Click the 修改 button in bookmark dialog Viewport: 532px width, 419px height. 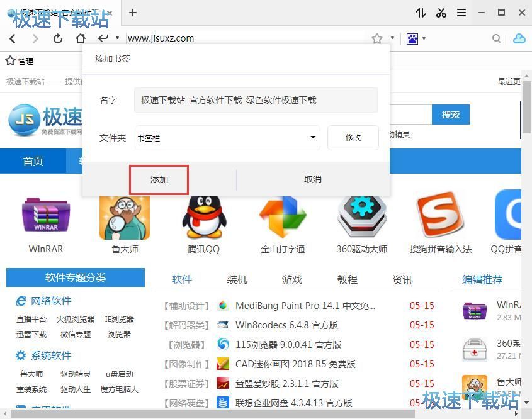[353, 138]
